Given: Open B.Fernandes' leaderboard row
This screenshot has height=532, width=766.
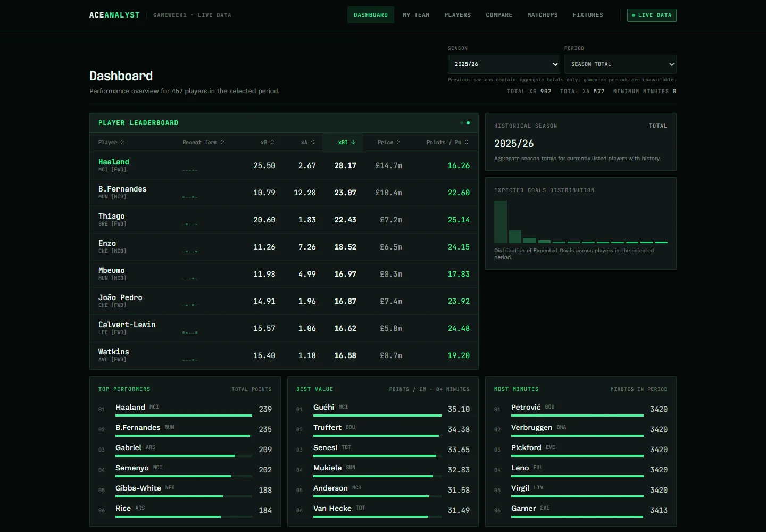Looking at the screenshot, I should [284, 193].
